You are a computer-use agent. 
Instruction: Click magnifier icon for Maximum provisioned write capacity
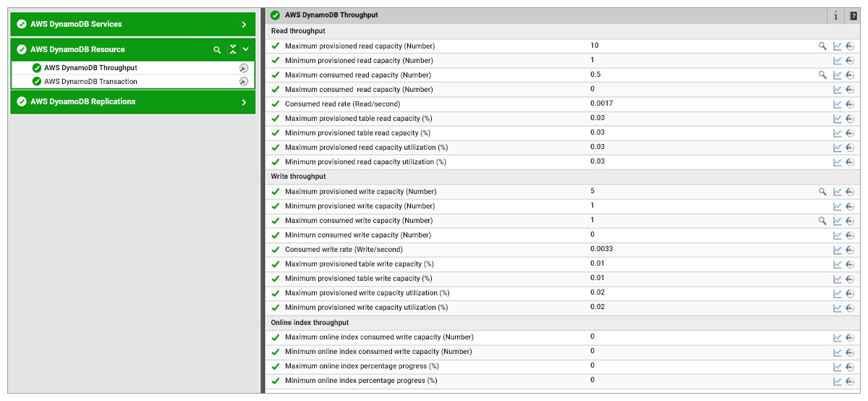822,192
